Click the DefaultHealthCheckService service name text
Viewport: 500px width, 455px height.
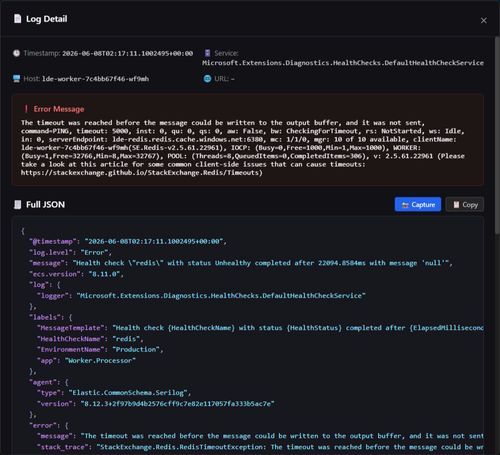pyautogui.click(x=343, y=63)
